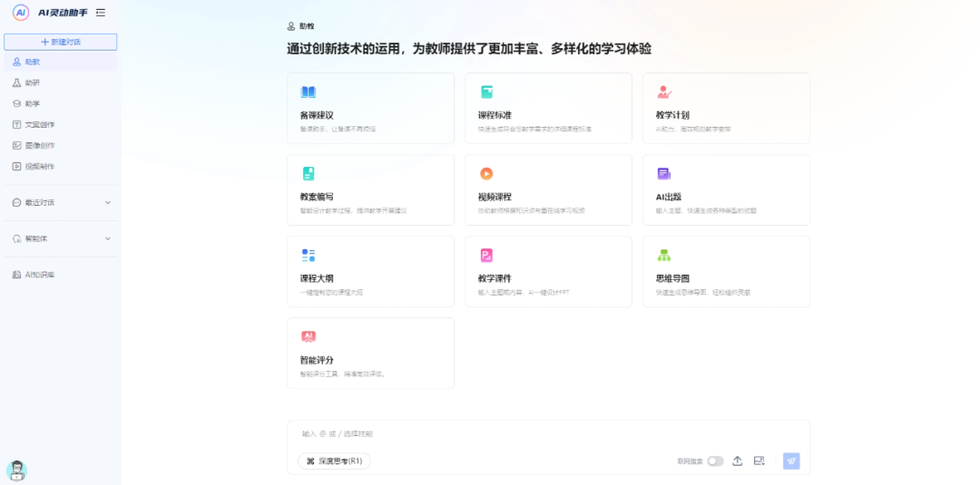
Task: Toggle 深度思考(R1) deep thinking mode
Action: pyautogui.click(x=334, y=461)
